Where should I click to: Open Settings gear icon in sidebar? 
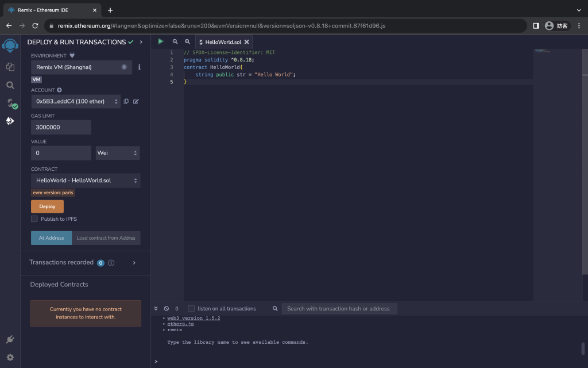click(x=10, y=357)
